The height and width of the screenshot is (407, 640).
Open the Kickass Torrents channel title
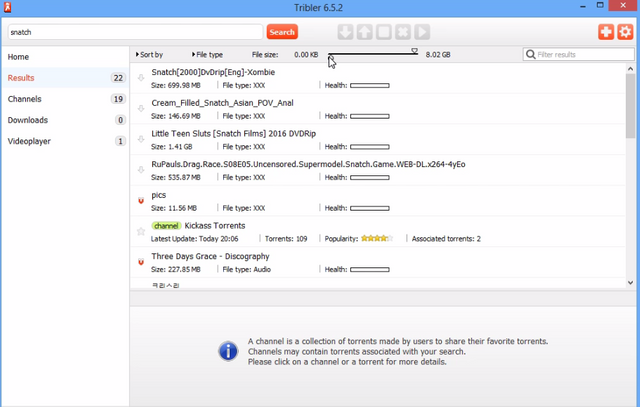tap(215, 226)
